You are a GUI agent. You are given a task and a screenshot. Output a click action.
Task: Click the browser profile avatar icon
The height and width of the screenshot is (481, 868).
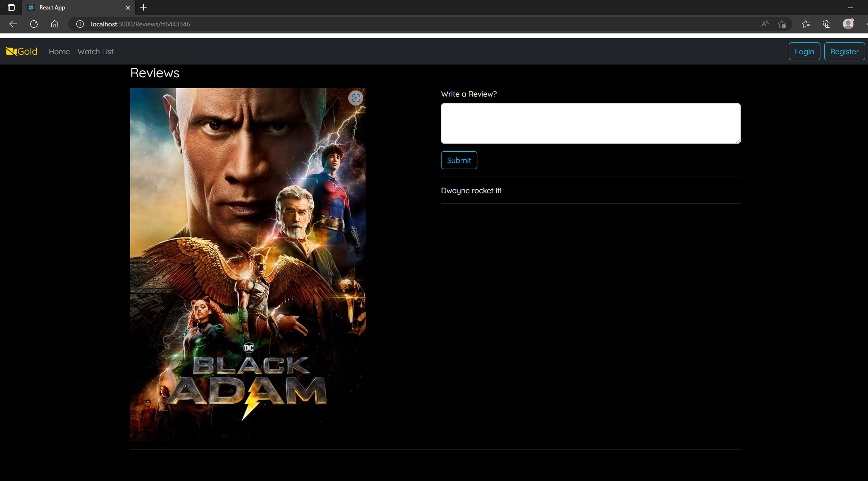tap(848, 24)
